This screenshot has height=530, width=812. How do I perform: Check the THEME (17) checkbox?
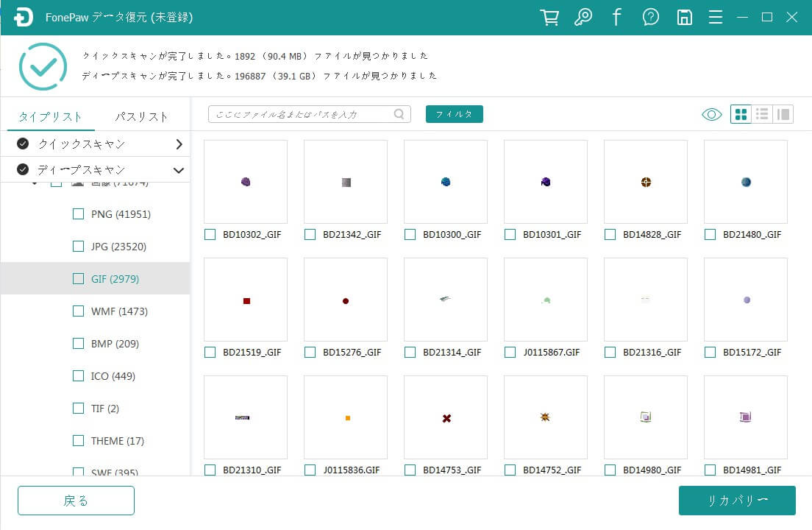(x=78, y=440)
